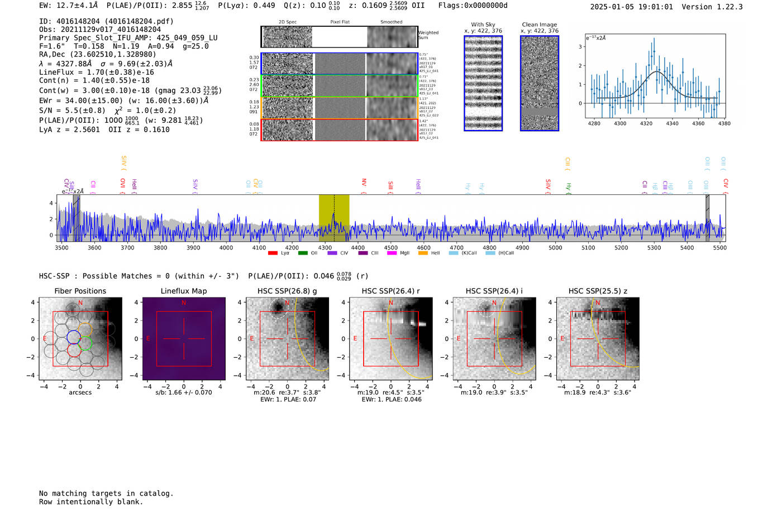This screenshot has width=782, height=532.
Task: Click the 'LyA z = 2.5601' value
Action: pyautogui.click(x=70, y=130)
